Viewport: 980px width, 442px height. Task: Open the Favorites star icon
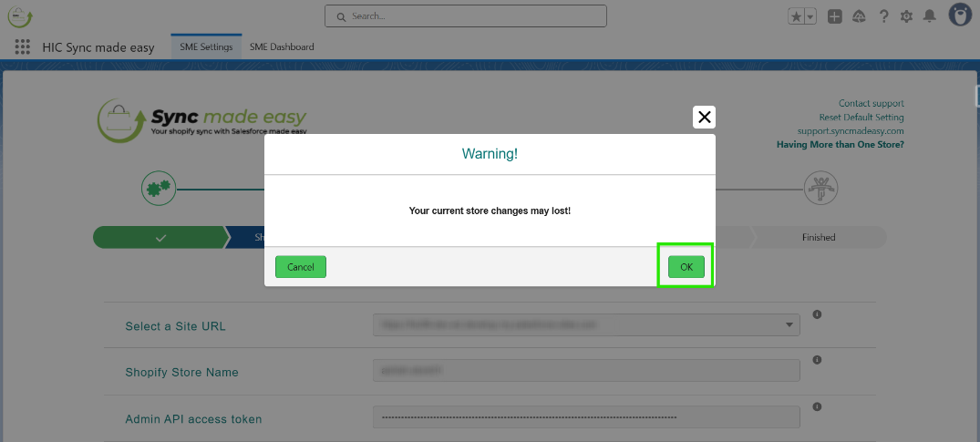click(796, 17)
